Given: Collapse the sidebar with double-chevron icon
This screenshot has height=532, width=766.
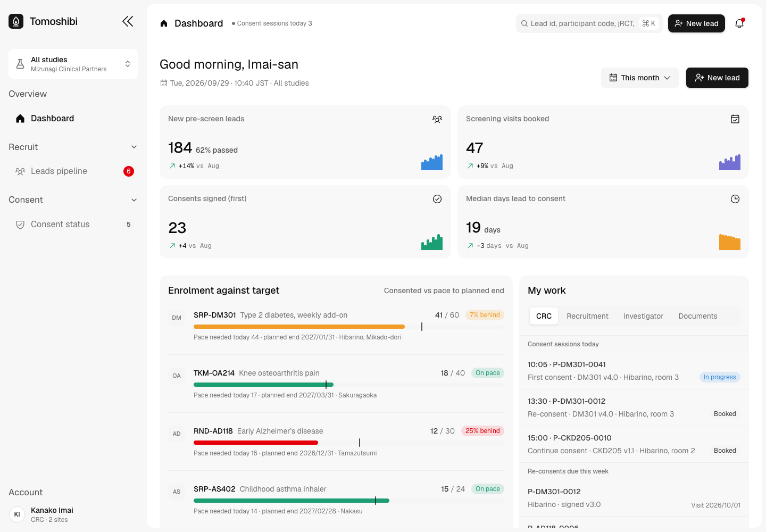Looking at the screenshot, I should coord(128,21).
